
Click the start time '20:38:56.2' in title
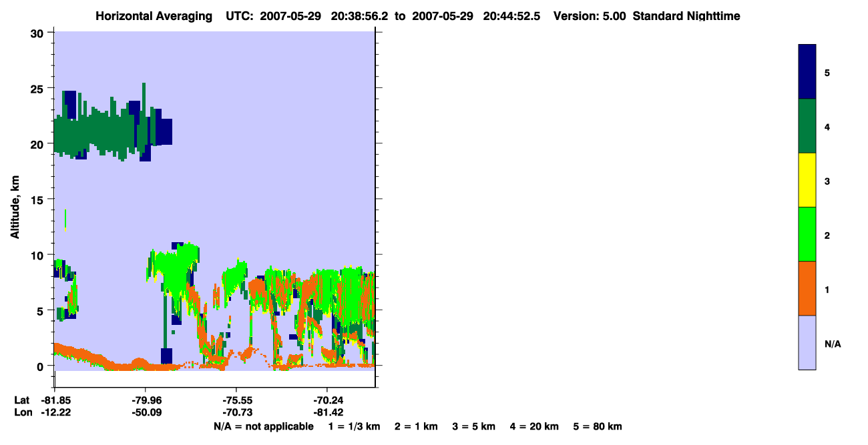(x=359, y=16)
